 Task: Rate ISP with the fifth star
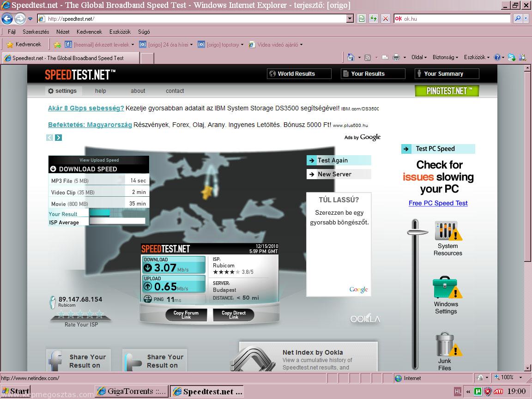99,314
